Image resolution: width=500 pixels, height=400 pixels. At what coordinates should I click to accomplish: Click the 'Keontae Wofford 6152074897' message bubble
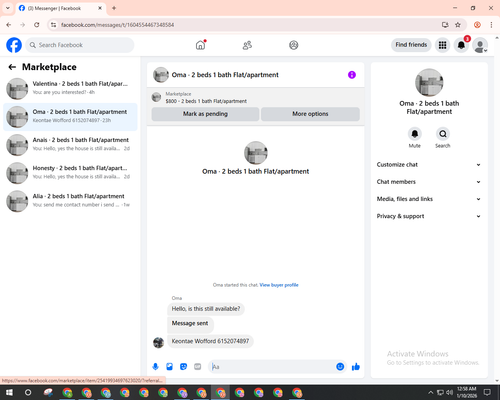[x=210, y=341]
